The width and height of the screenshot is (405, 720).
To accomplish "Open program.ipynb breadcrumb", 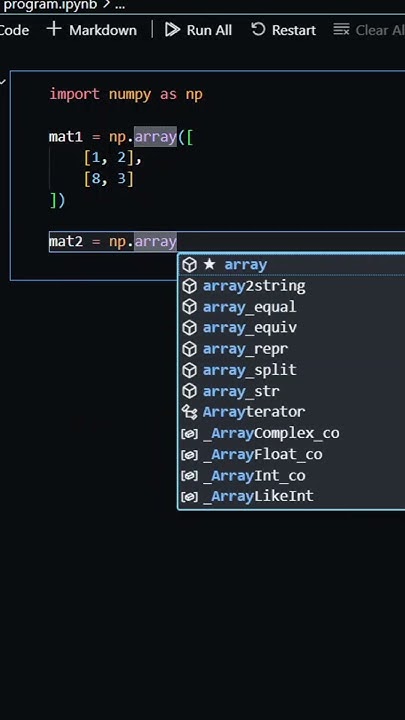I will [50, 6].
